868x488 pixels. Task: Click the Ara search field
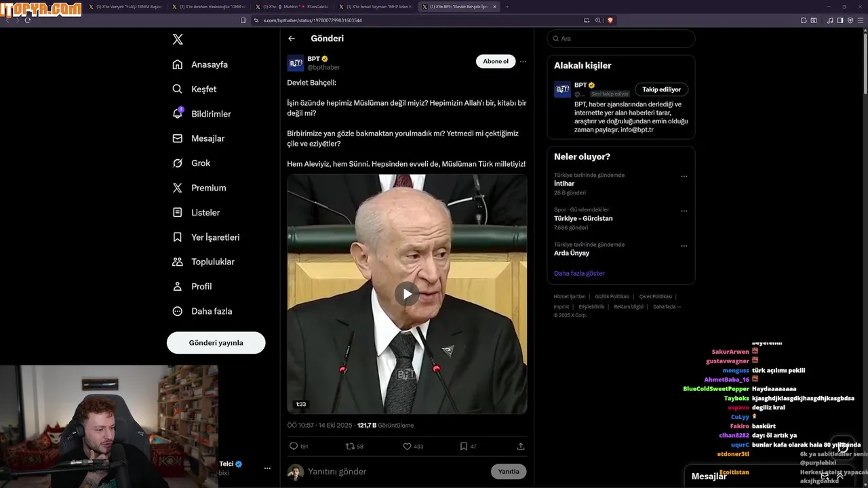pyautogui.click(x=620, y=39)
